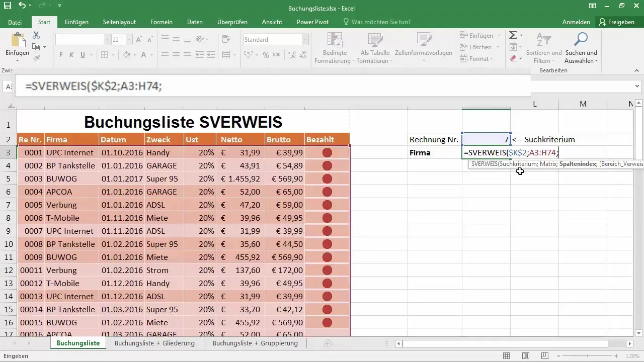This screenshot has width=644, height=362.
Task: Open Als Tabelle formatieren dropdown
Action: point(375,48)
